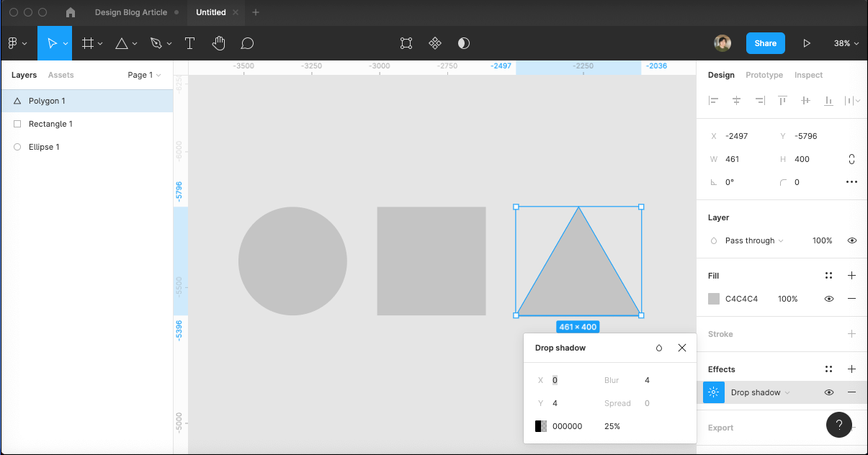Select the Move tool
Viewport: 868px width, 455px height.
pyautogui.click(x=50, y=43)
